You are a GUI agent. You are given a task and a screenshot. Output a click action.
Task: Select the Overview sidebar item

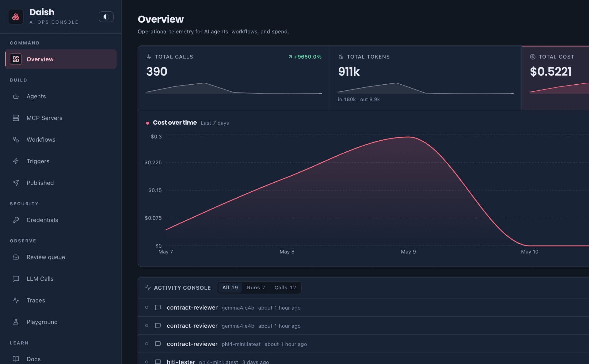coord(61,59)
